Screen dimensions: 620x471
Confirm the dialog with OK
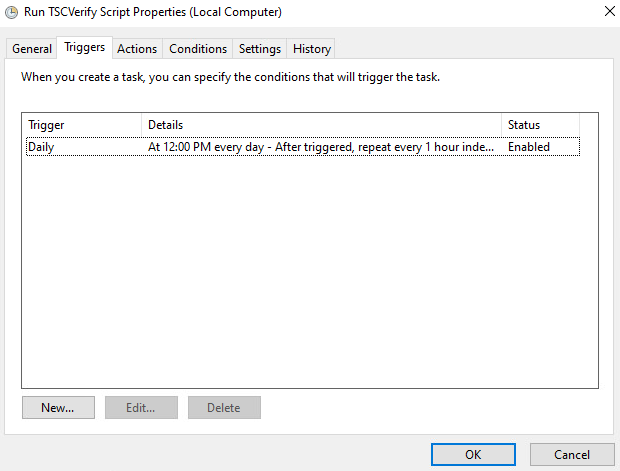(473, 454)
